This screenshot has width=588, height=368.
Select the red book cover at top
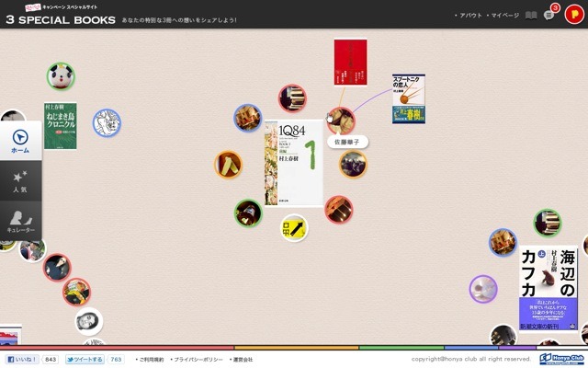pos(350,63)
